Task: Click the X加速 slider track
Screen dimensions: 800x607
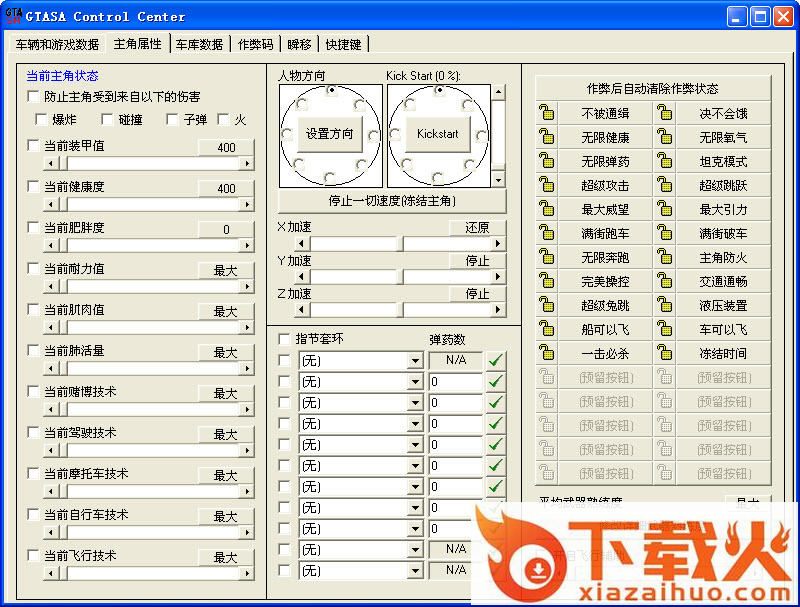Action: [399, 244]
